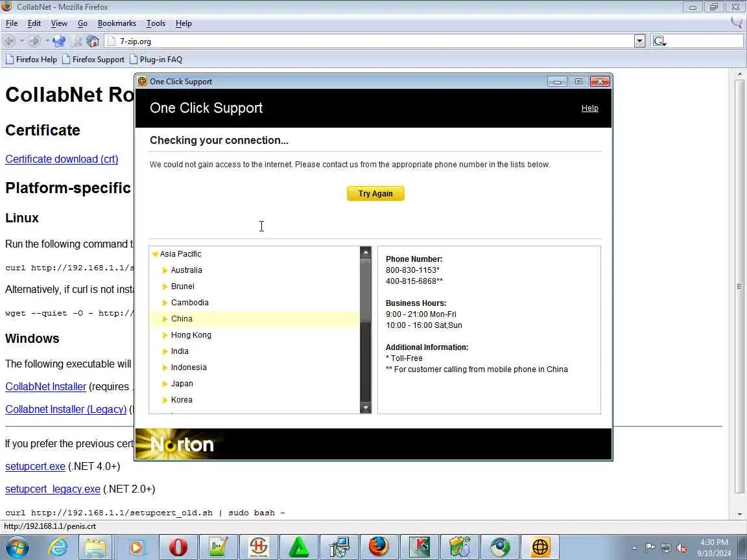The width and height of the screenshot is (747, 560).
Task: Click the Back navigation arrow in Firefox
Action: coord(9,41)
